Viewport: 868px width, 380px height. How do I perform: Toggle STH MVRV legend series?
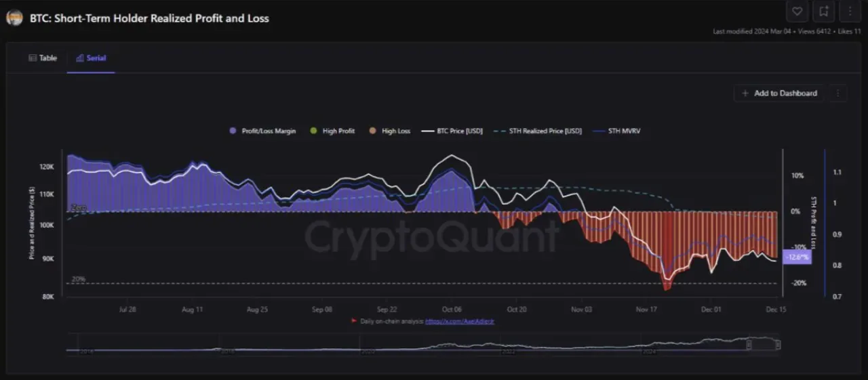coord(617,131)
